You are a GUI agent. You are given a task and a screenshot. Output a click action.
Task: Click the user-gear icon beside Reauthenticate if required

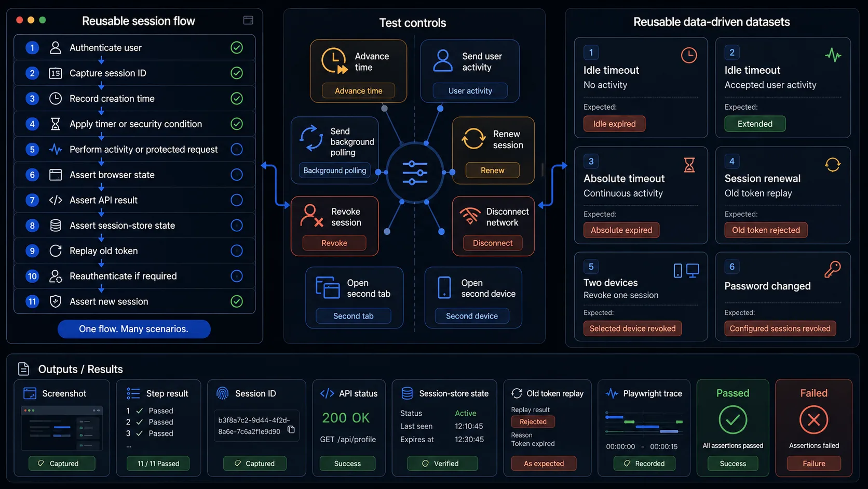[x=56, y=276]
